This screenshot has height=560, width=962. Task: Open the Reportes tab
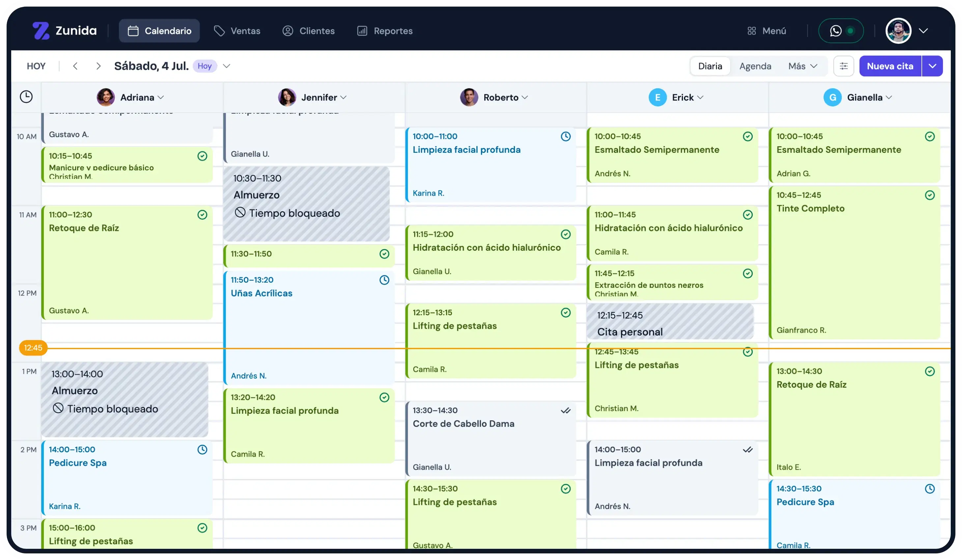pyautogui.click(x=384, y=31)
